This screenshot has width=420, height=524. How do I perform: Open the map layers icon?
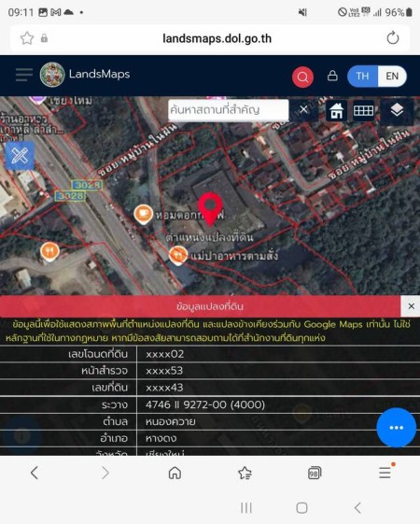tap(397, 110)
